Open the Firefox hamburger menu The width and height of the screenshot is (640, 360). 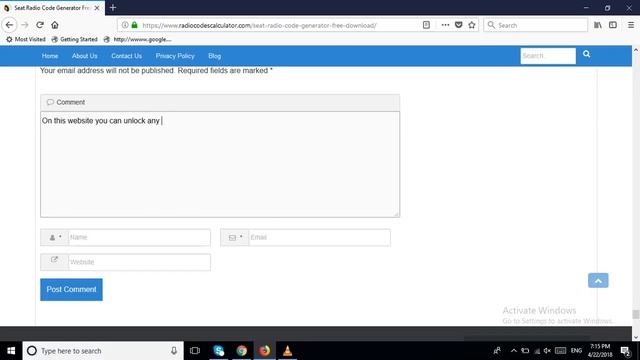(x=631, y=25)
